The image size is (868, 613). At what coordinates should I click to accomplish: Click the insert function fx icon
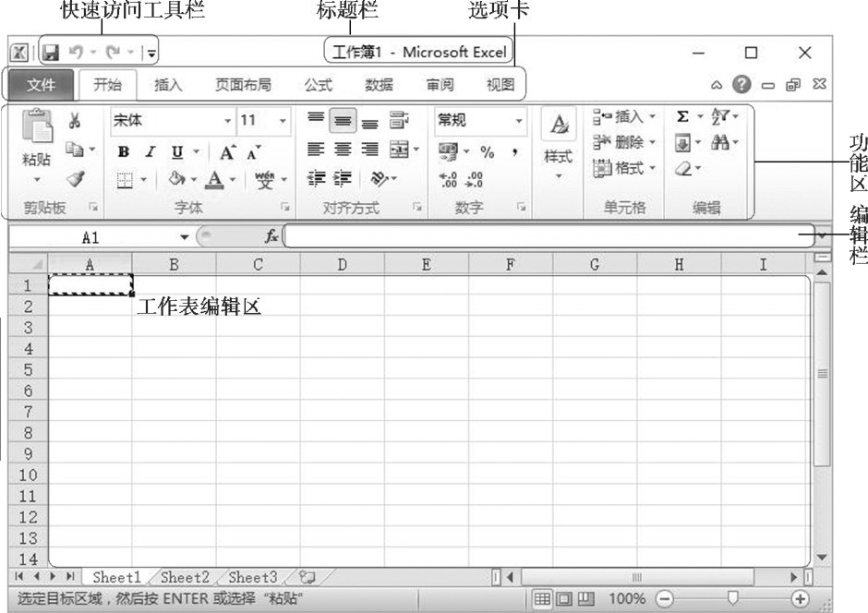point(271,236)
